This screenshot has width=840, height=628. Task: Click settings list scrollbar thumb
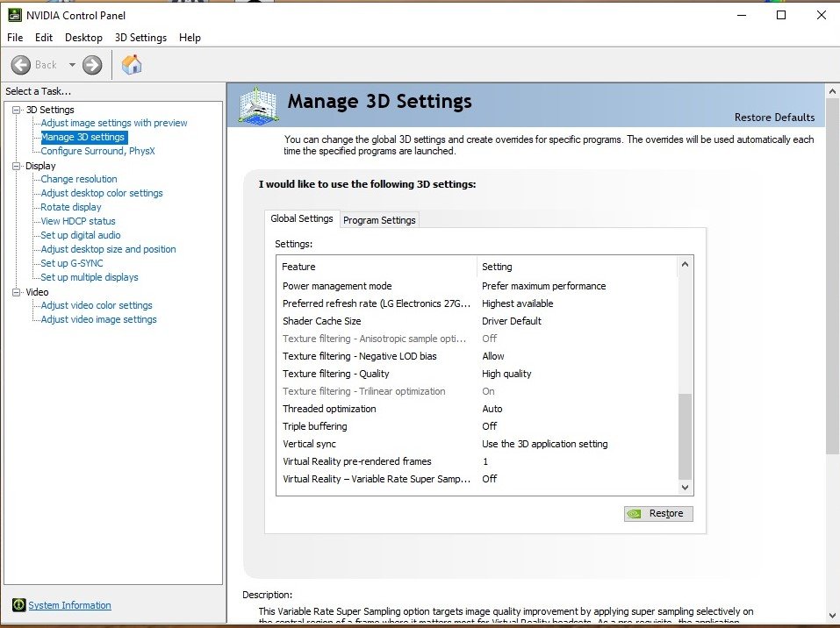[x=685, y=436]
